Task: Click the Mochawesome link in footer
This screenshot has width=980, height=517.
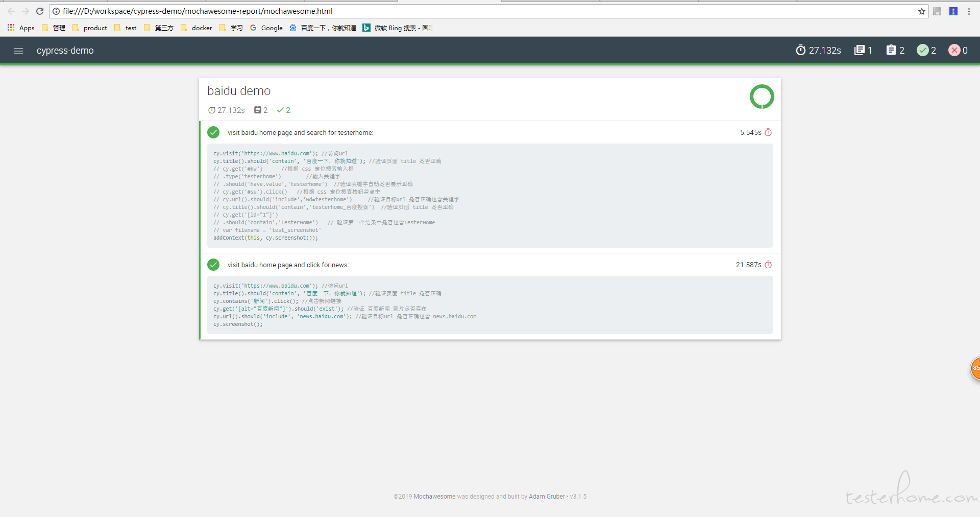Action: click(434, 497)
